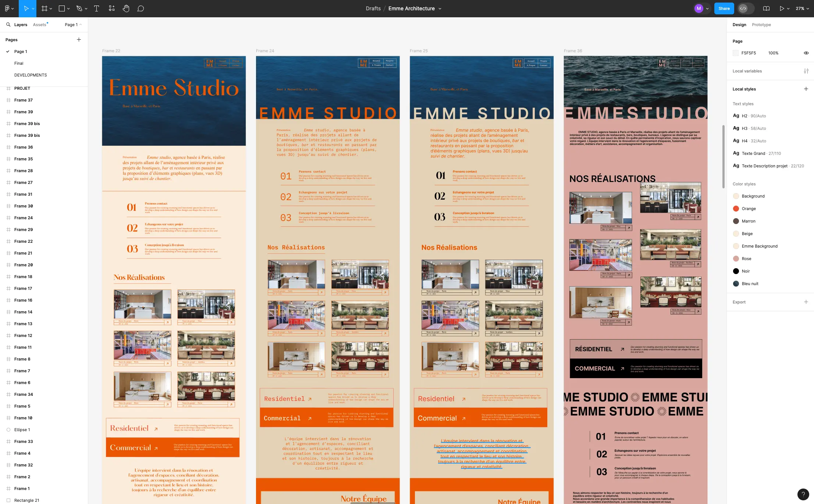Edit the page background hex value

(749, 53)
